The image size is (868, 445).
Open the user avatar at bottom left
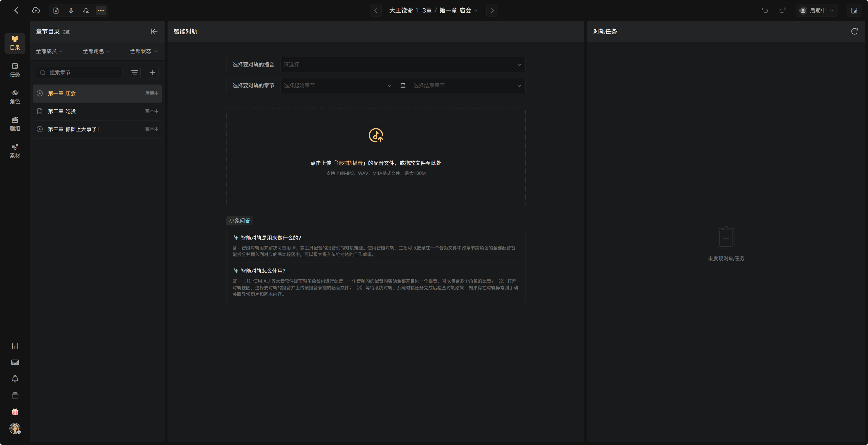(x=15, y=429)
